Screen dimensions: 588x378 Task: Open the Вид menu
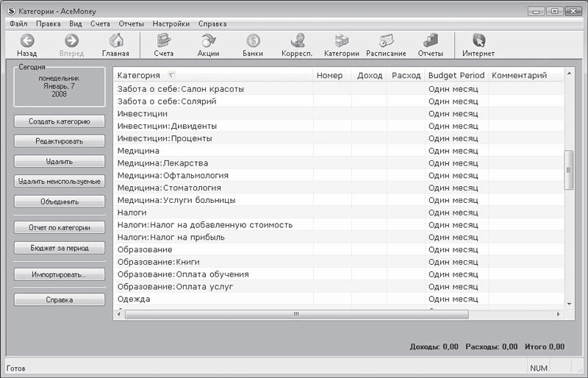pos(76,24)
